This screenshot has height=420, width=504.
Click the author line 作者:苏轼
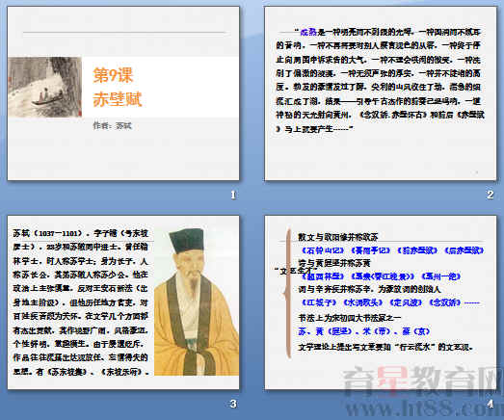(x=112, y=125)
